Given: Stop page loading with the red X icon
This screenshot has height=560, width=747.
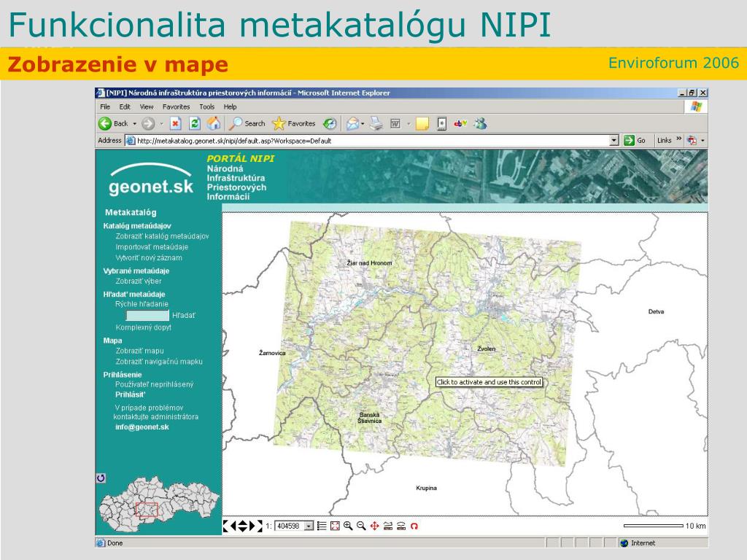Looking at the screenshot, I should tap(175, 124).
